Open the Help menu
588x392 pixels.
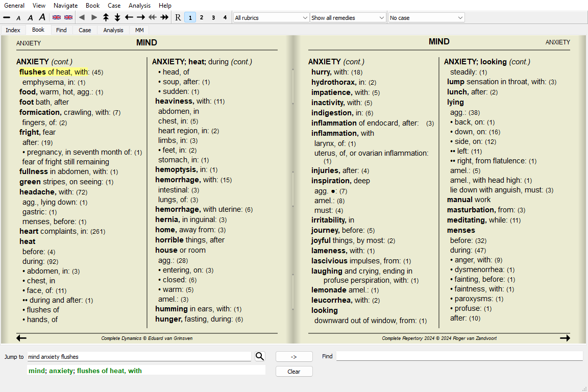pos(165,5)
